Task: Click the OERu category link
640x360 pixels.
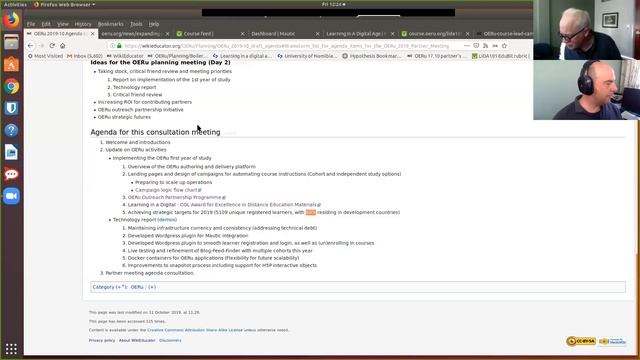Action: click(137, 287)
